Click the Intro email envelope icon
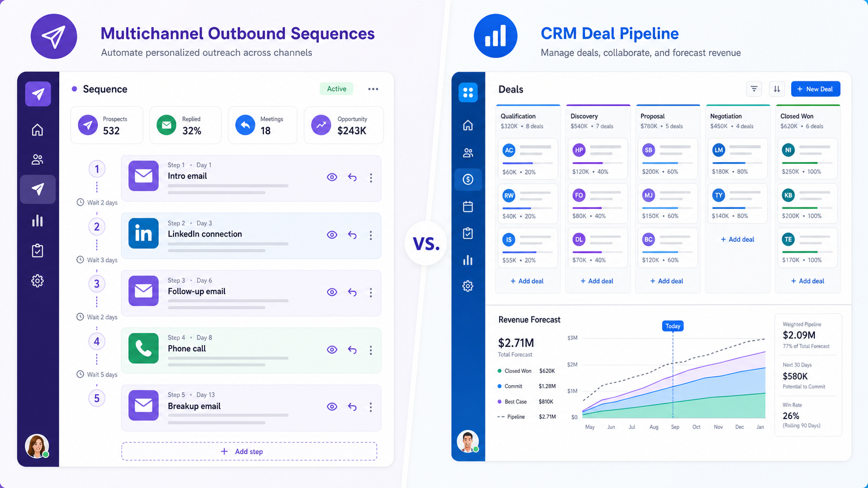868x488 pixels. tap(144, 176)
